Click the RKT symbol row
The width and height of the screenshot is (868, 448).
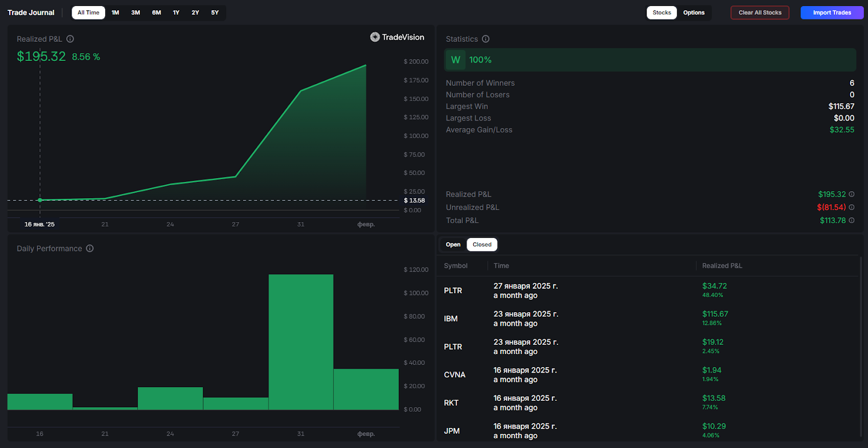(x=648, y=403)
